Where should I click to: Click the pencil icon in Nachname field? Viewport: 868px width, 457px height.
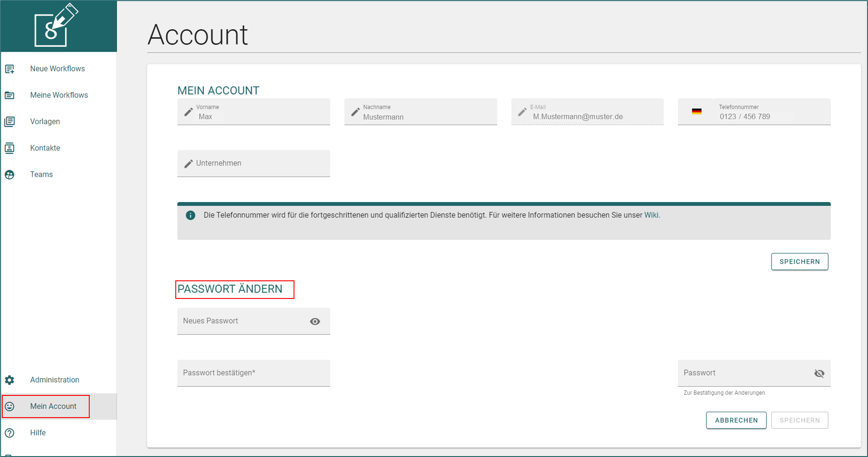pos(355,112)
